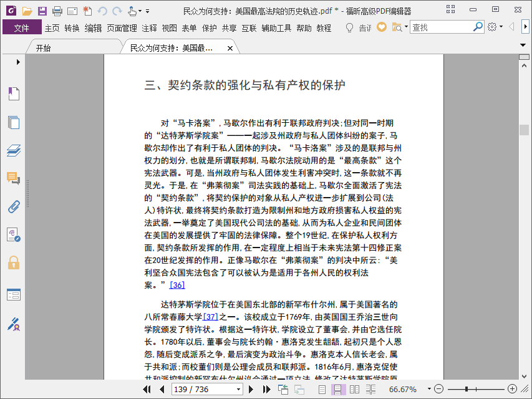Screen dimensions: 532x399
Task: Open the touch mode dropdown arrow
Action: click(x=140, y=11)
